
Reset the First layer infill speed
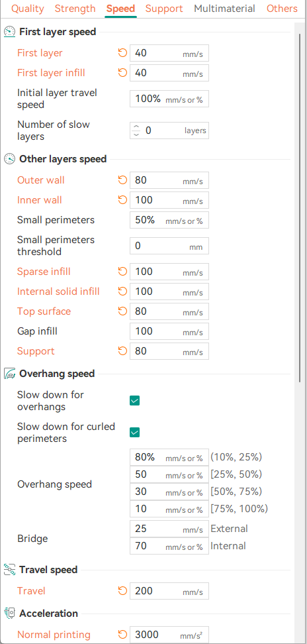point(122,73)
